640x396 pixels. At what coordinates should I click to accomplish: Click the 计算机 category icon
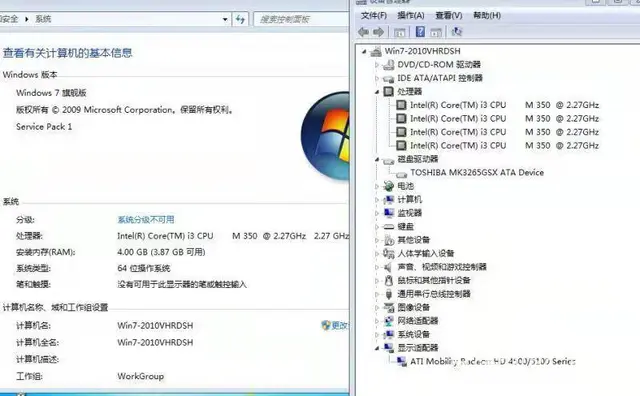389,200
